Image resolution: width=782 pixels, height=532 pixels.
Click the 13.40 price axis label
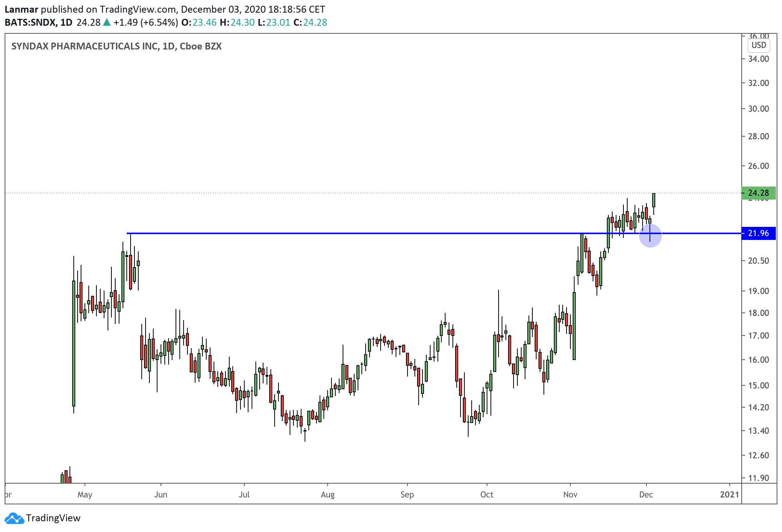tap(758, 431)
